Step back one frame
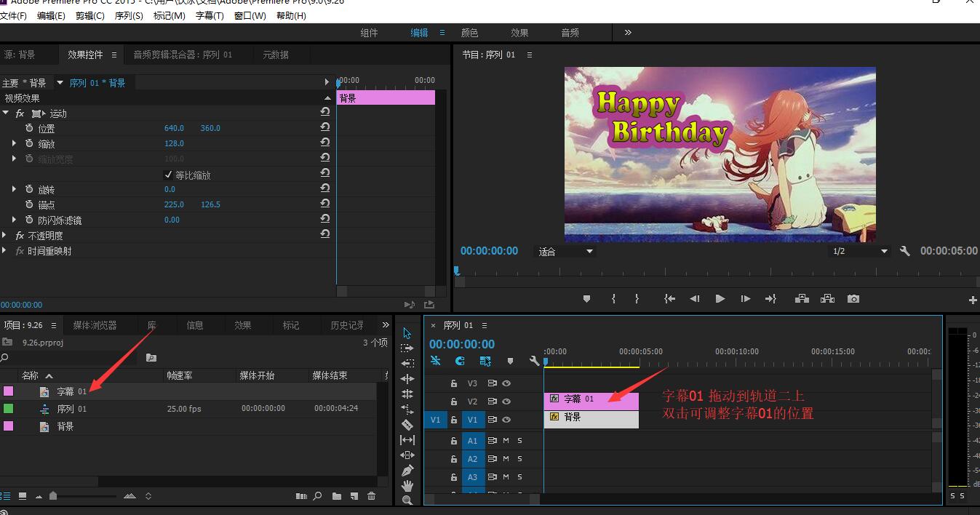980x515 pixels. (x=695, y=299)
